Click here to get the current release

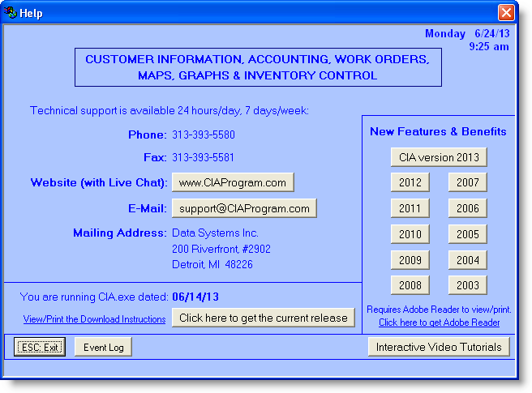click(x=264, y=318)
